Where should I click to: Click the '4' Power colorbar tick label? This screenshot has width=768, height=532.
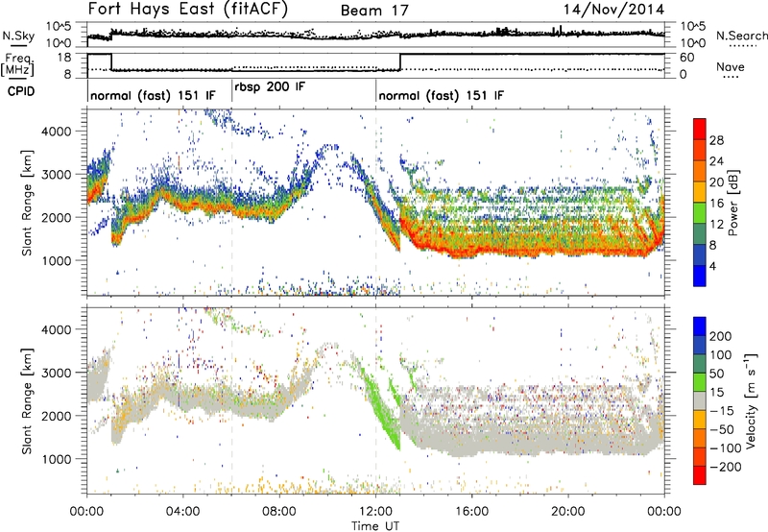pos(713,266)
